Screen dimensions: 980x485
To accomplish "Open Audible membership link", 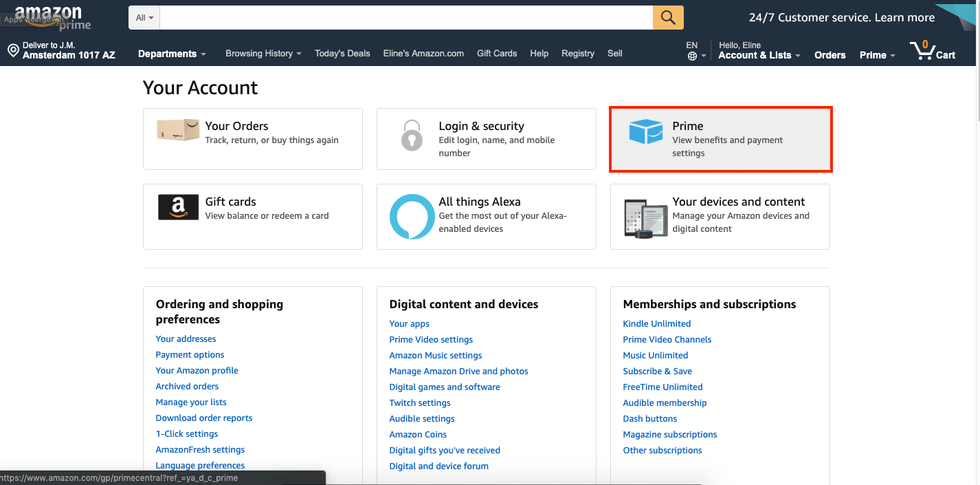I will [665, 402].
